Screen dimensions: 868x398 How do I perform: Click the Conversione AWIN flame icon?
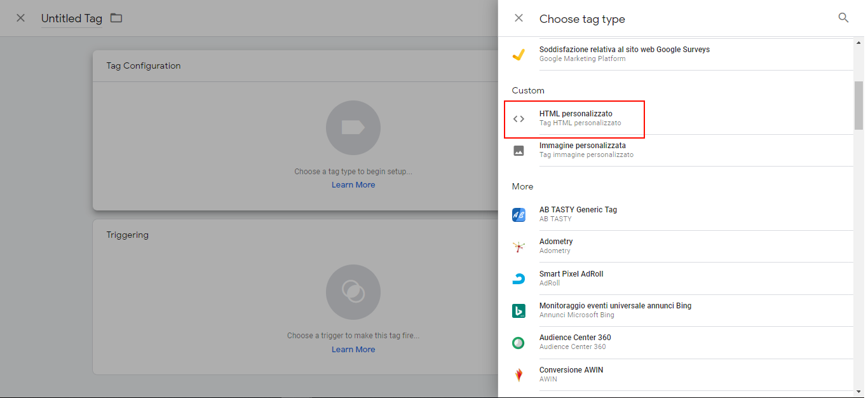519,374
